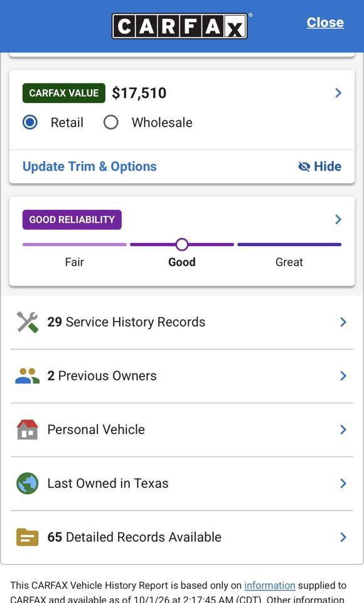Image resolution: width=364 pixels, height=603 pixels.
Task: Close the CARFAX report
Action: [x=325, y=23]
